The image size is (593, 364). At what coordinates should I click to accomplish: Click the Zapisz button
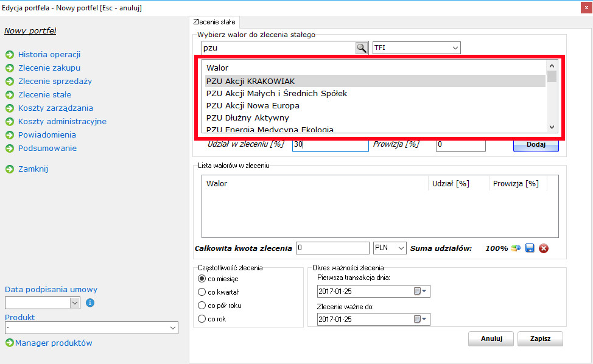(x=540, y=338)
